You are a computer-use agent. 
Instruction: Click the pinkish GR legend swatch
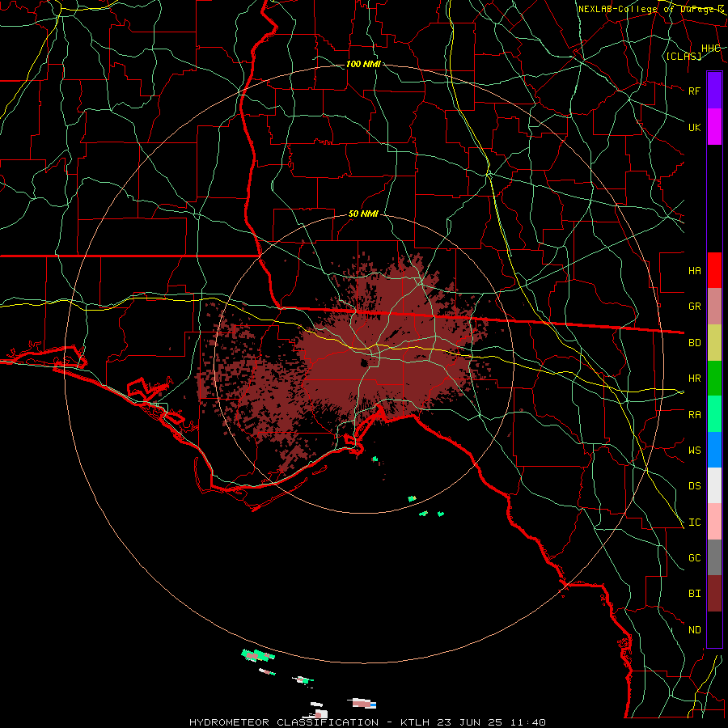pos(714,307)
